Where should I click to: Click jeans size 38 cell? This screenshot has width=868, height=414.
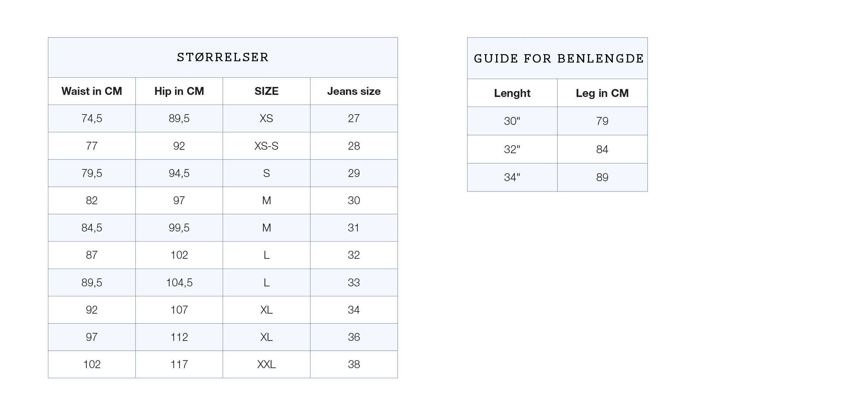pyautogui.click(x=354, y=364)
